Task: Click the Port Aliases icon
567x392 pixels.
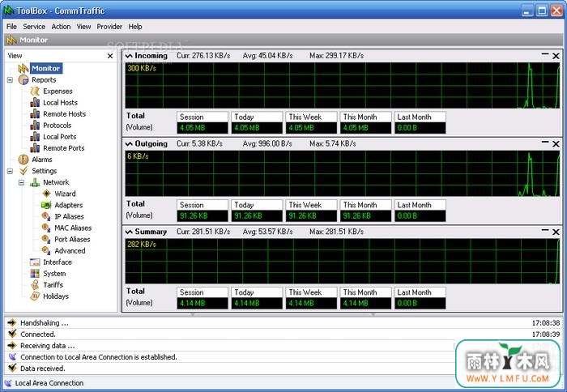Action: point(46,239)
